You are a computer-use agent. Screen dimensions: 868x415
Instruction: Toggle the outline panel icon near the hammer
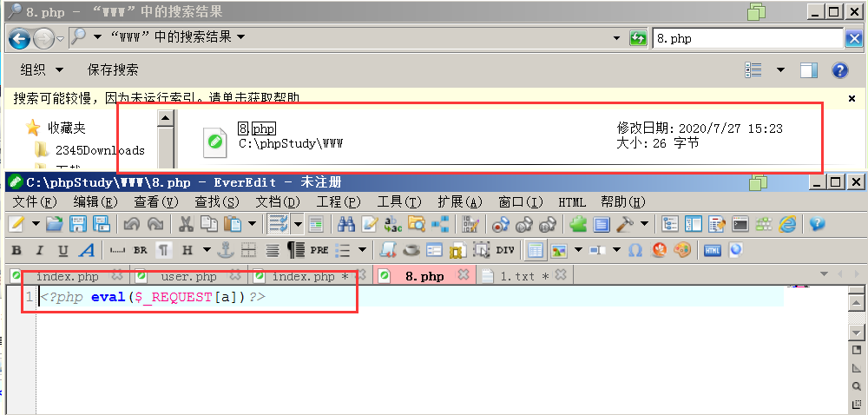tap(670, 223)
